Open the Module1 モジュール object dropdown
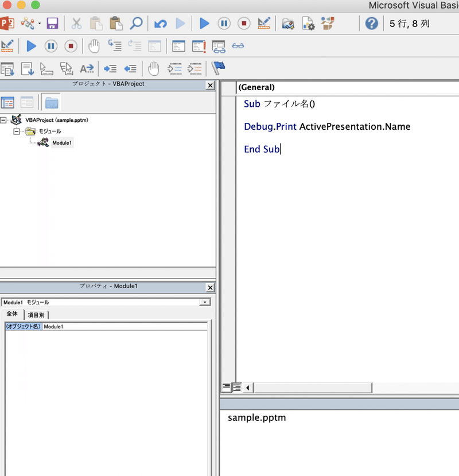 click(x=205, y=302)
